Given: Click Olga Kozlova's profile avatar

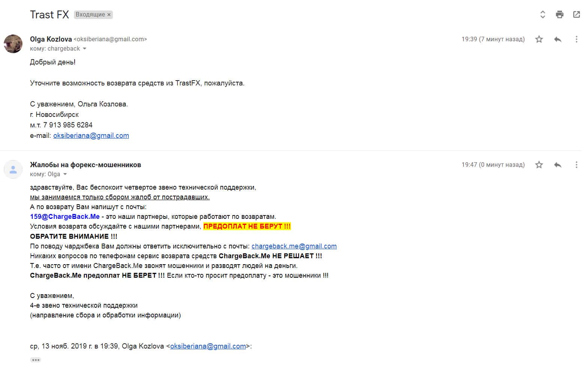Looking at the screenshot, I should click(13, 44).
